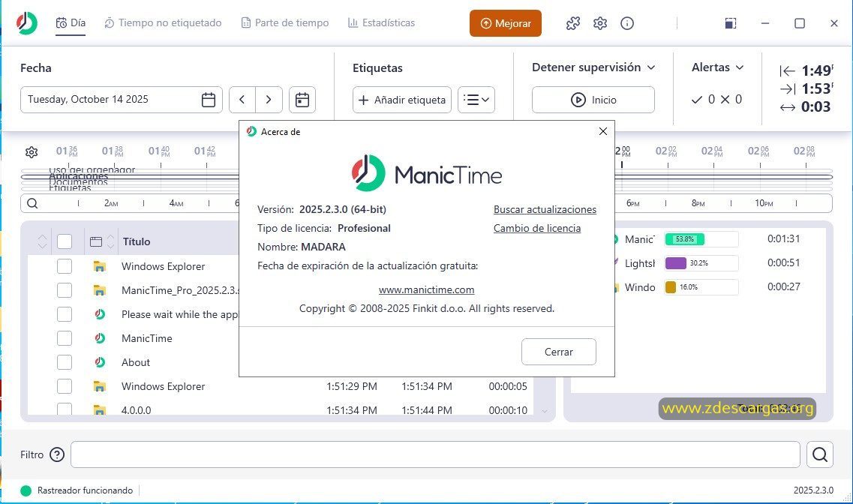Image resolution: width=853 pixels, height=504 pixels.
Task: Close the Acerca de dialog with X
Action: (602, 131)
